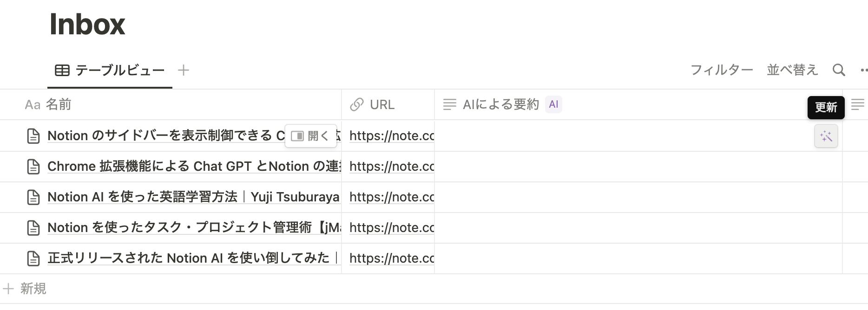Click the purple AI badge in header
This screenshot has width=868, height=310.
pyautogui.click(x=553, y=104)
